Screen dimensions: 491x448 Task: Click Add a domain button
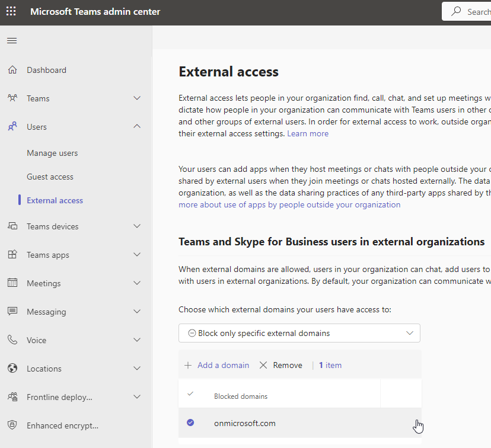217,365
